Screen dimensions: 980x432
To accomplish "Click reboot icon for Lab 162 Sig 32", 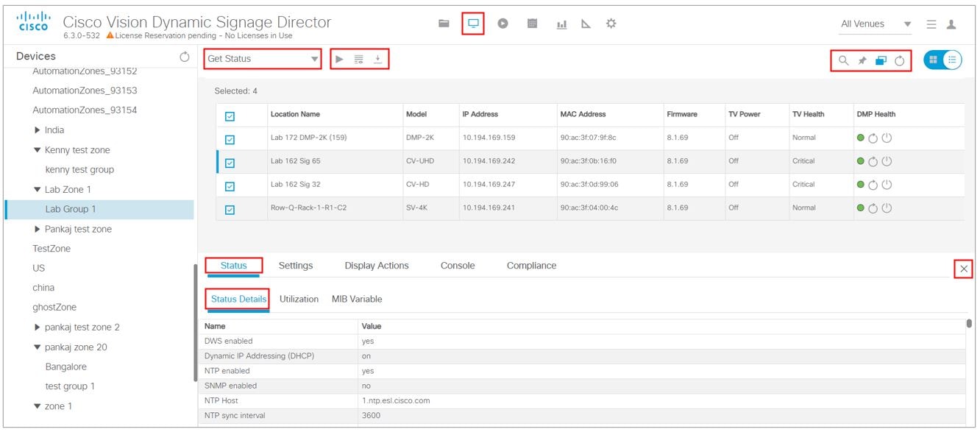I will coord(873,185).
